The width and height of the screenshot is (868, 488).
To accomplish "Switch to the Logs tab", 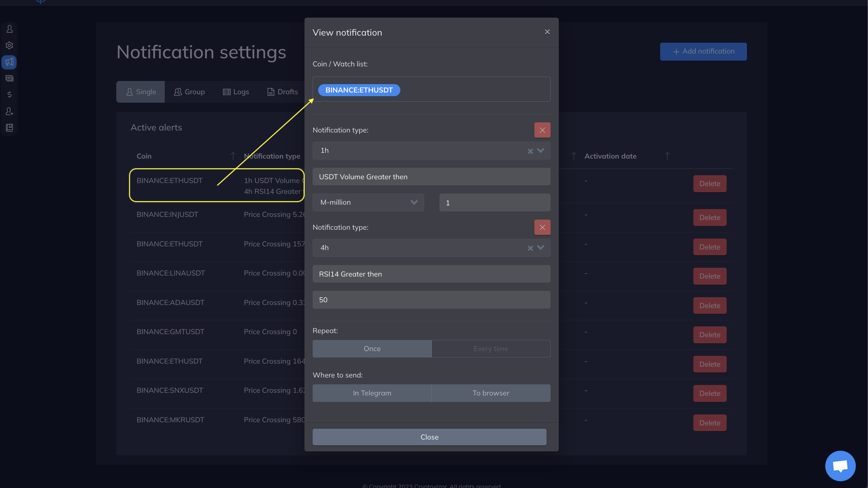I will (236, 92).
